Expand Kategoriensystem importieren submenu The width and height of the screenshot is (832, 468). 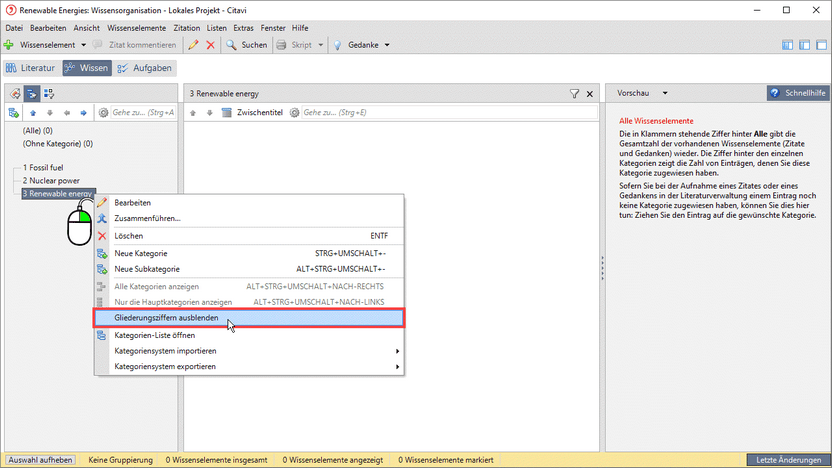coord(249,351)
